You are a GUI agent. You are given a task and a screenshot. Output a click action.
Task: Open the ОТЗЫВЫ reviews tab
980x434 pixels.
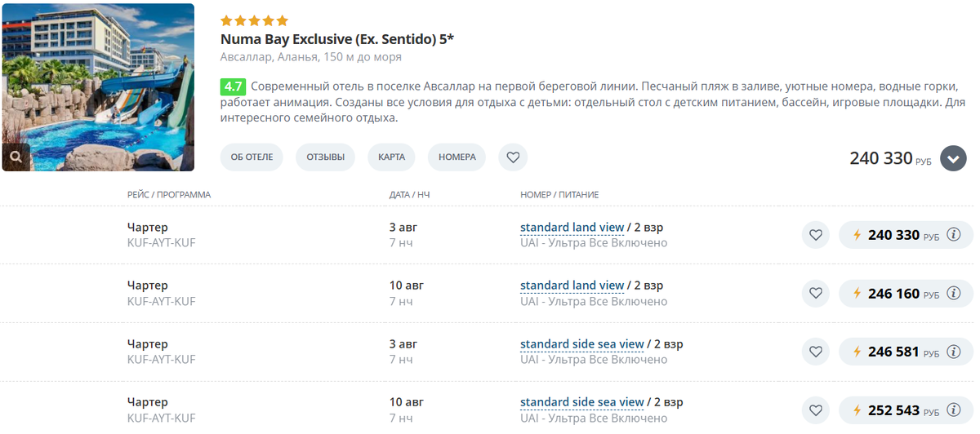pyautogui.click(x=325, y=157)
